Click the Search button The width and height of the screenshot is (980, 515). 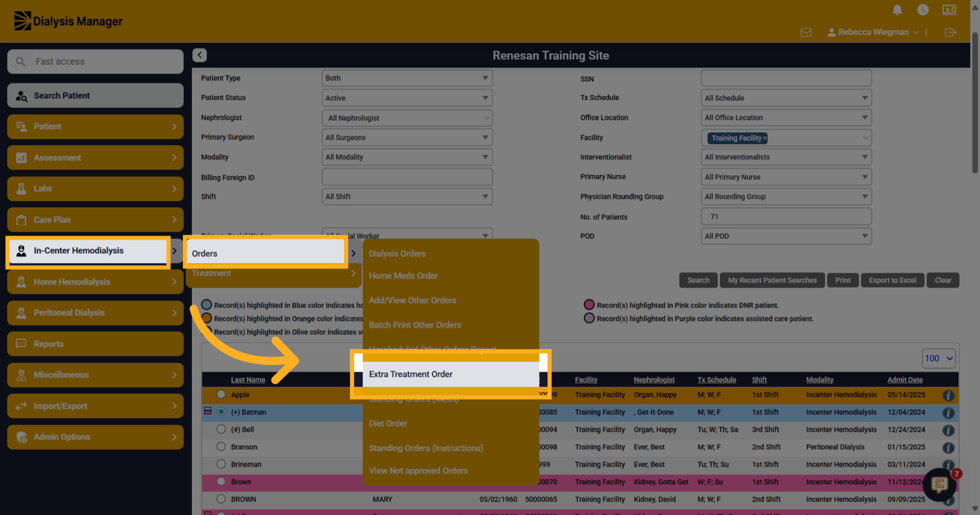pos(698,280)
